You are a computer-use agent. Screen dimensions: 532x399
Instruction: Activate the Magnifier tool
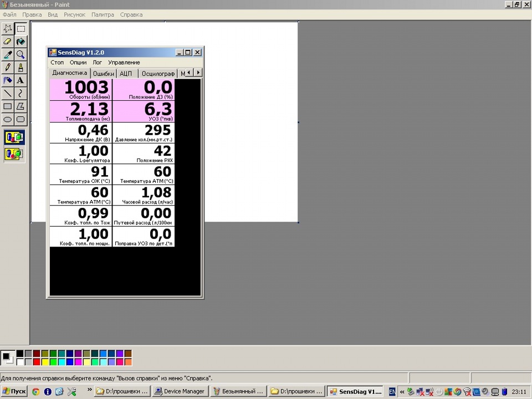(21, 54)
